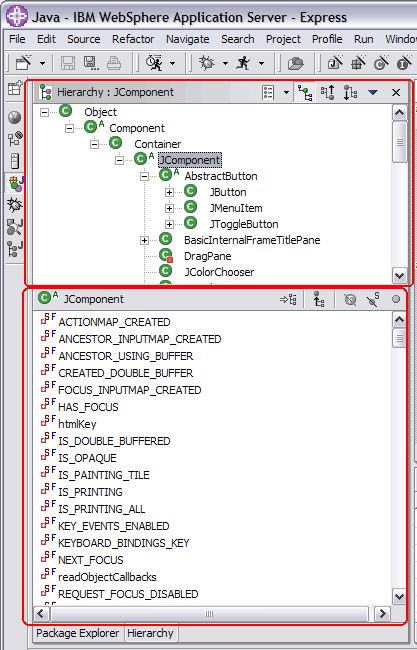Screen dimensions: 417x650
Task: Open the Edit menu
Action: click(46, 39)
